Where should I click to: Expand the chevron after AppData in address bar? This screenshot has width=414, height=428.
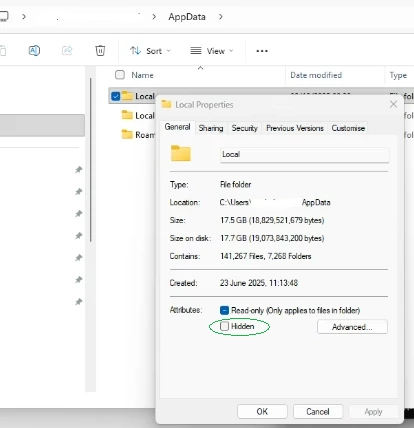pyautogui.click(x=221, y=17)
